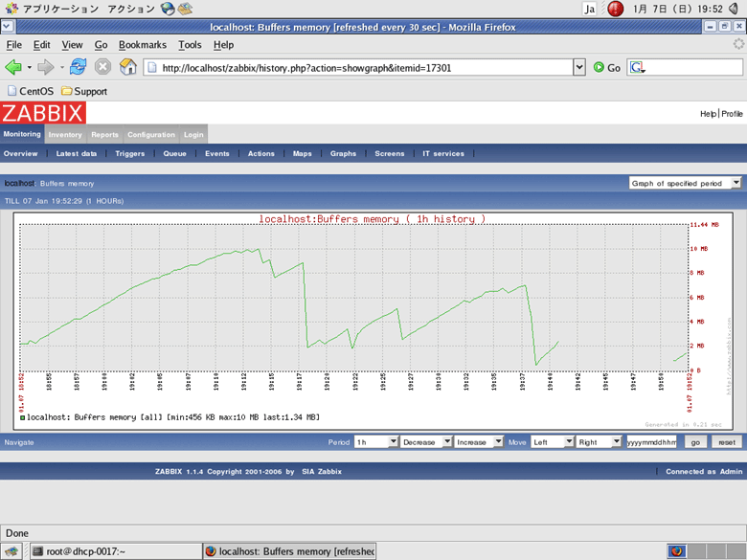The image size is (747, 560).
Task: Click the stop loading icon
Action: [102, 67]
